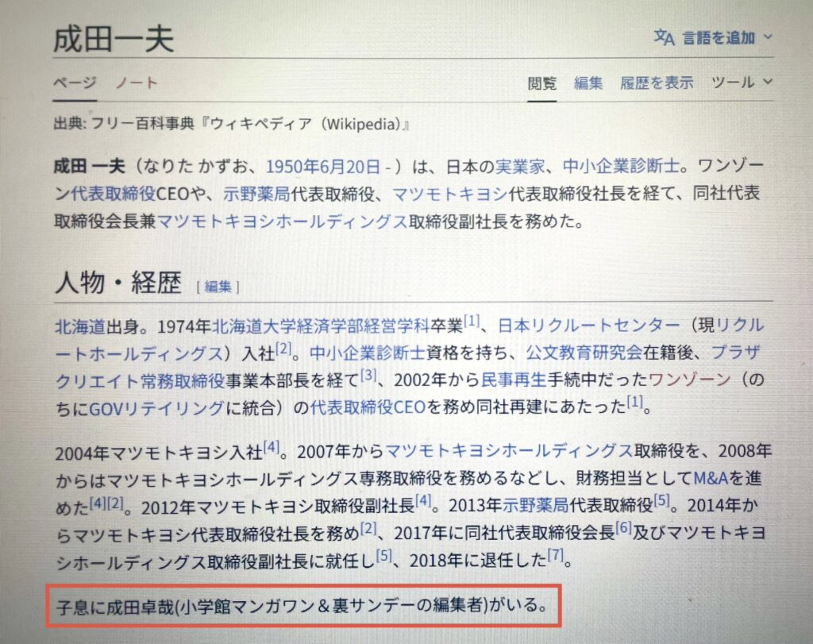Click the 民事再生 link

[514, 380]
